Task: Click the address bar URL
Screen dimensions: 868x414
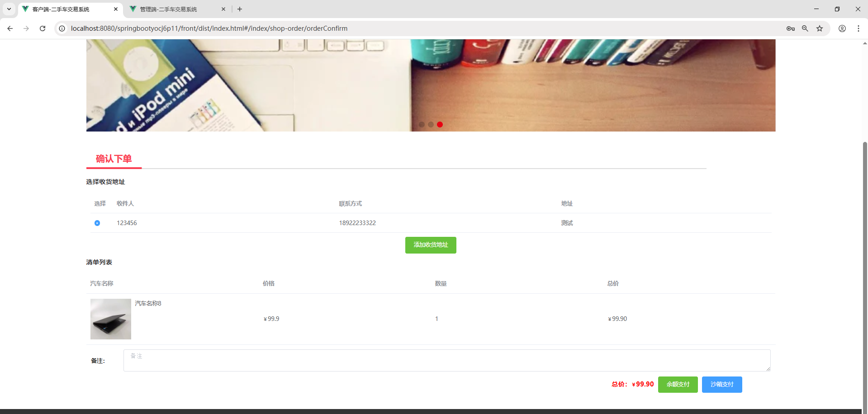Action: [209, 28]
